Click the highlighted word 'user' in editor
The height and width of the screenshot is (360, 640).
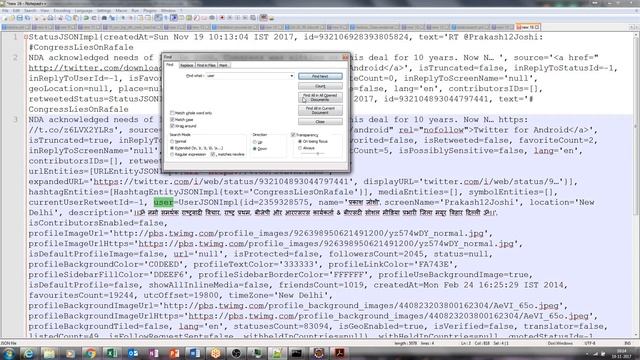point(163,202)
